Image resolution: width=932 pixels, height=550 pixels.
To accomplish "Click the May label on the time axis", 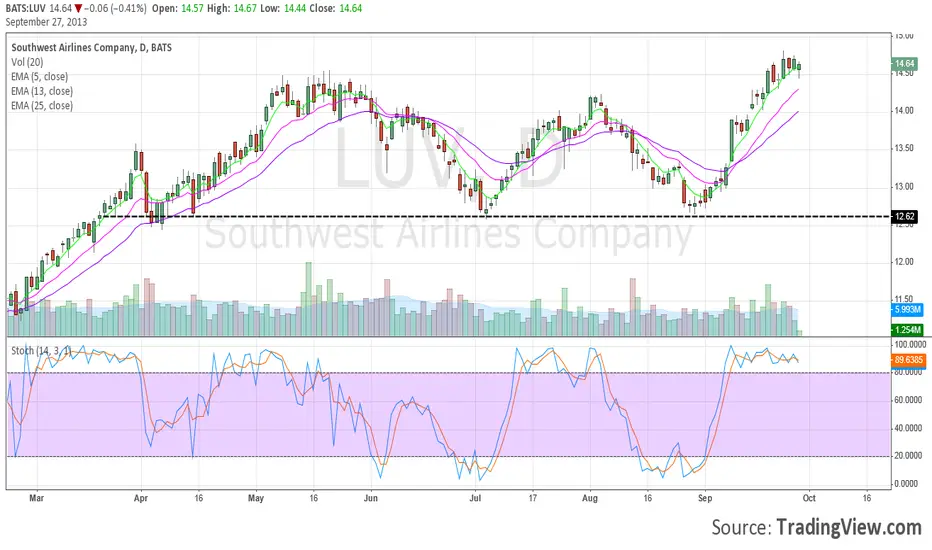I will click(x=256, y=498).
